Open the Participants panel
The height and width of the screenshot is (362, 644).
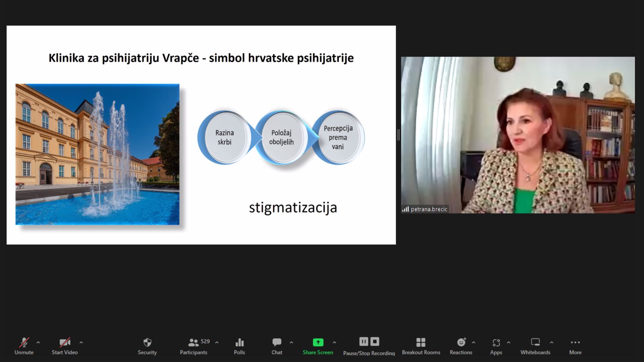pos(194,342)
